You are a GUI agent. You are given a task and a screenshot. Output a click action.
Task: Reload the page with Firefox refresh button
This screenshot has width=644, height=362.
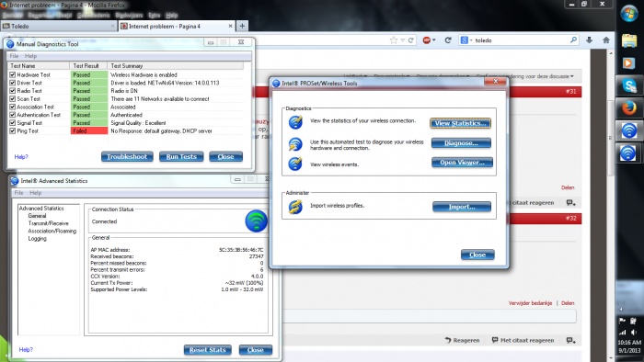pos(448,40)
